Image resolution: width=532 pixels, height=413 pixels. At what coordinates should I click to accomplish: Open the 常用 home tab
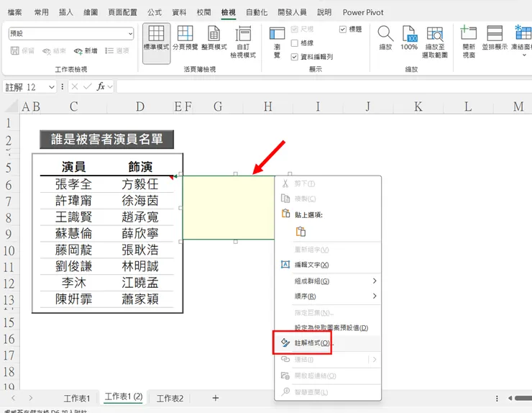(42, 12)
